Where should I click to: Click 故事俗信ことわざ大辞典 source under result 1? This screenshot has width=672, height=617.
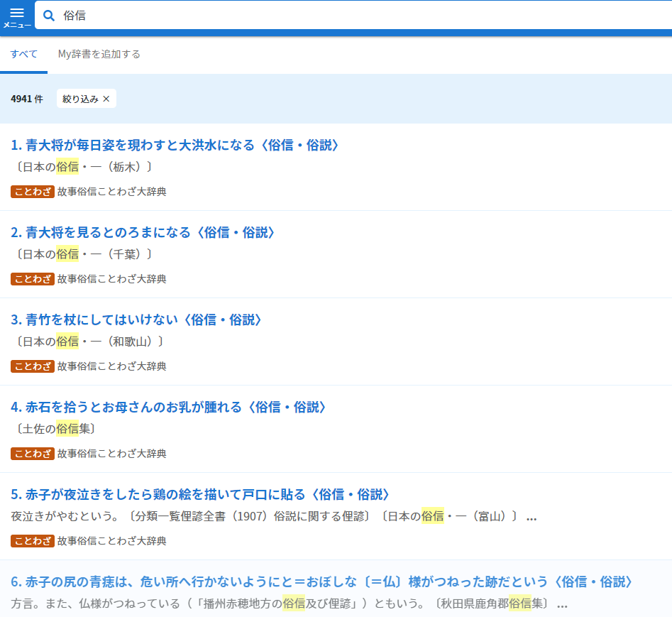point(112,192)
